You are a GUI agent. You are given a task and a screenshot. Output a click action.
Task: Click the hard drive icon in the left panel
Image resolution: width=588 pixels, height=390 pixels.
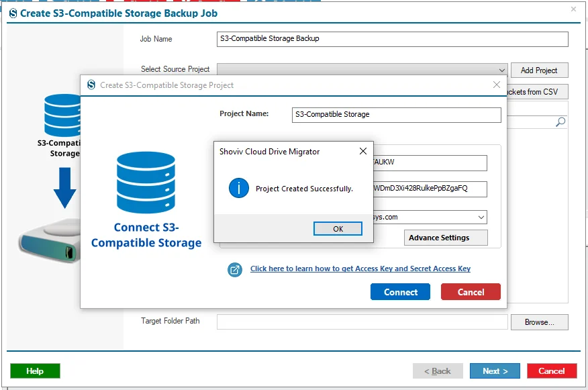coord(50,240)
